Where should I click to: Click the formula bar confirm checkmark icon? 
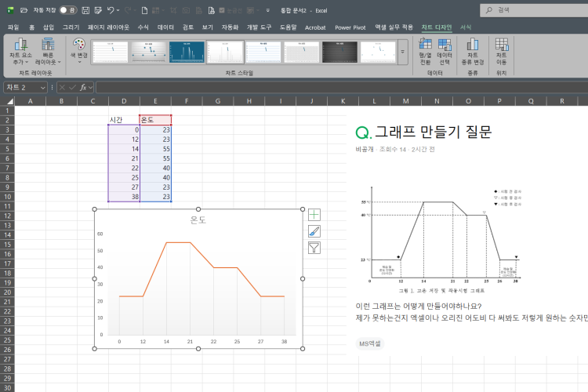click(x=72, y=87)
